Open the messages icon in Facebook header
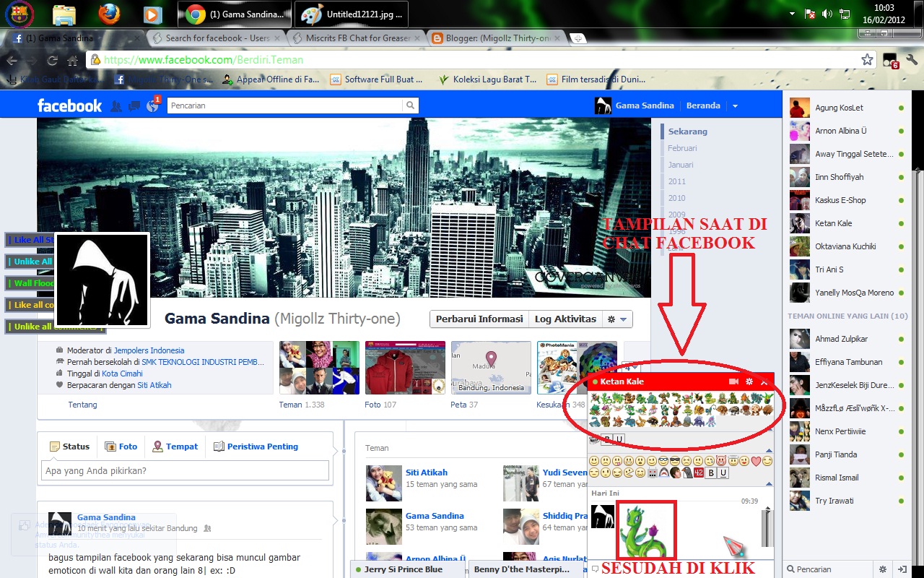 134,105
